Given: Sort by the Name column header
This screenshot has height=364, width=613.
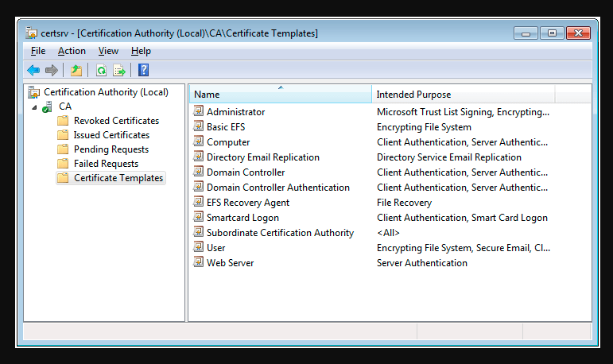Looking at the screenshot, I should [x=281, y=95].
